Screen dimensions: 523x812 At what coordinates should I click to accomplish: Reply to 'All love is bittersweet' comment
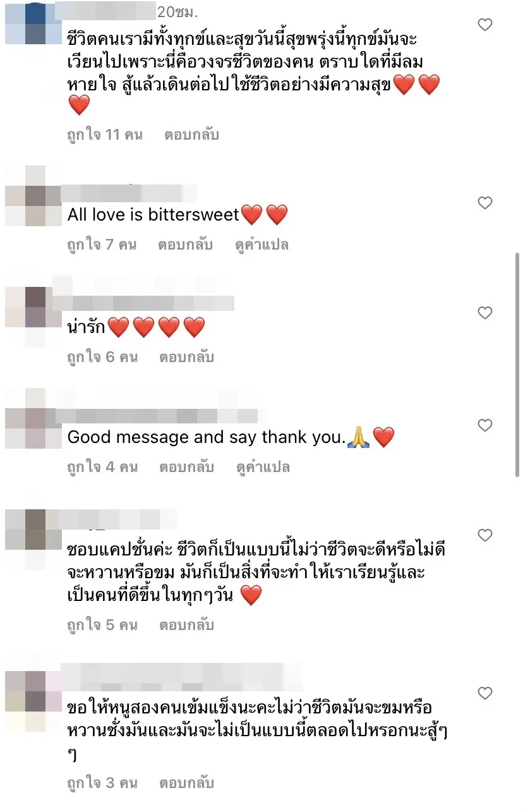(185, 245)
